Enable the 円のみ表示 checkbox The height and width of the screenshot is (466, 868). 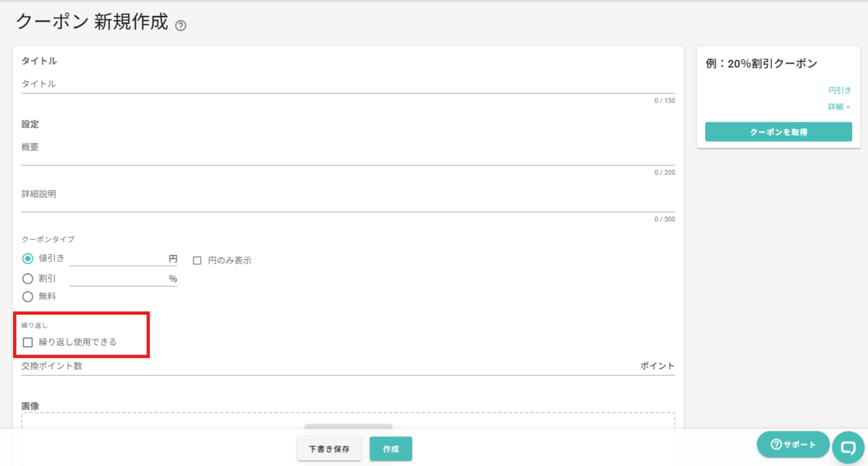point(197,260)
